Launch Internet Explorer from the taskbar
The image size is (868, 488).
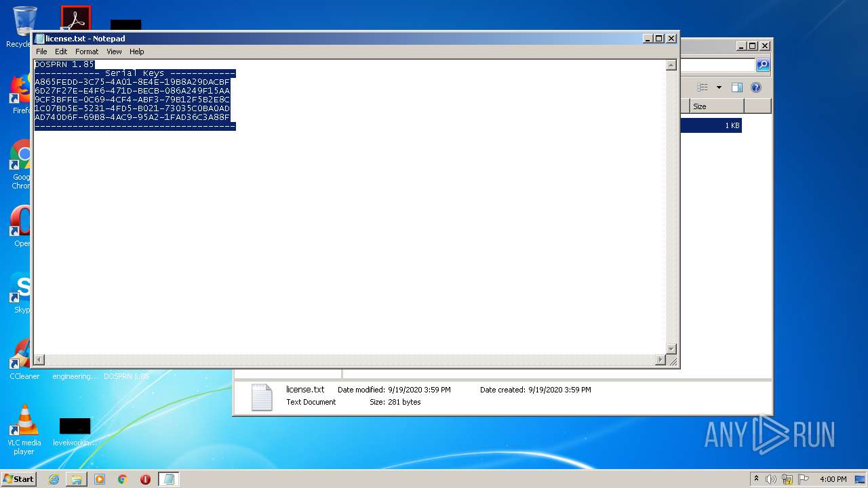pyautogui.click(x=54, y=479)
